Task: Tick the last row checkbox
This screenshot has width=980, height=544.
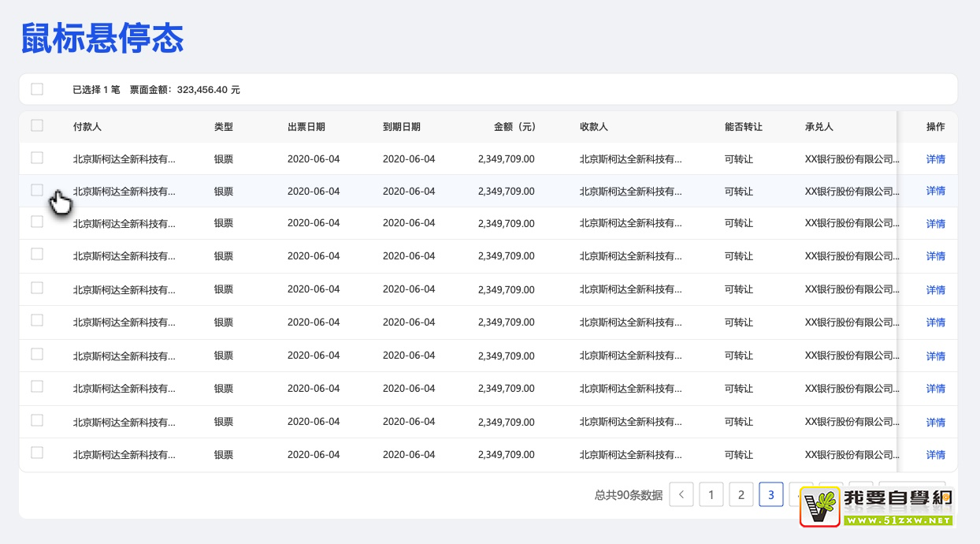Action: [x=37, y=453]
